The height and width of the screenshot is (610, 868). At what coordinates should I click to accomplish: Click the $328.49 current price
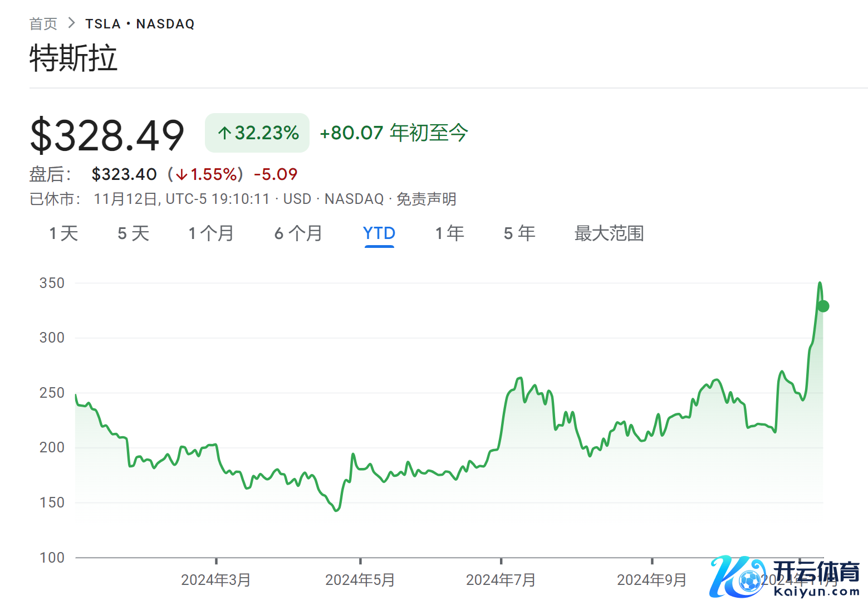coord(107,135)
